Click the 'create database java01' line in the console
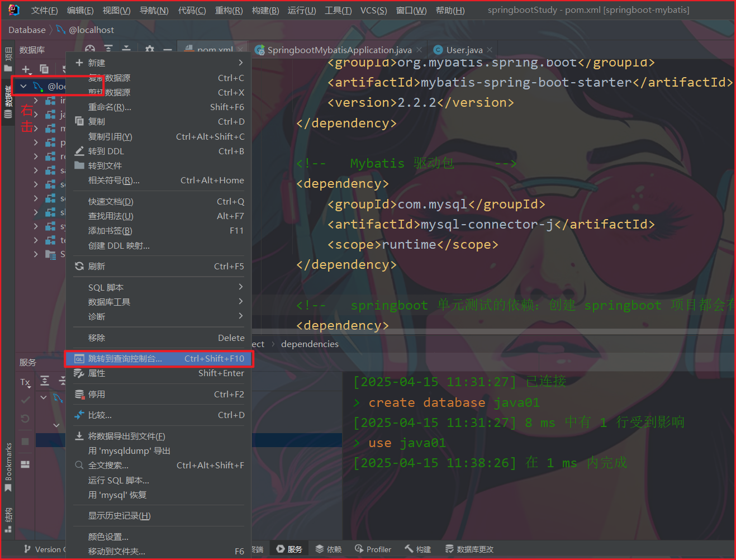 (447, 403)
